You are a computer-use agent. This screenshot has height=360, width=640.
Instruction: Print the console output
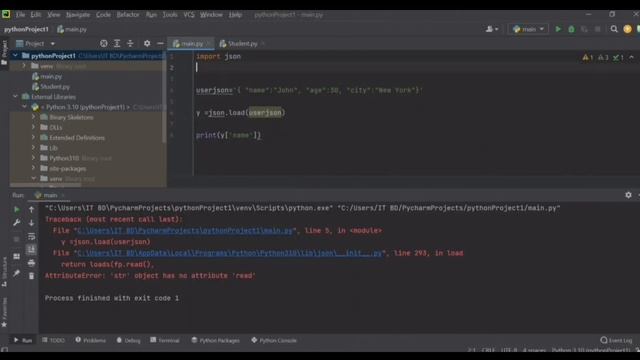click(31, 263)
